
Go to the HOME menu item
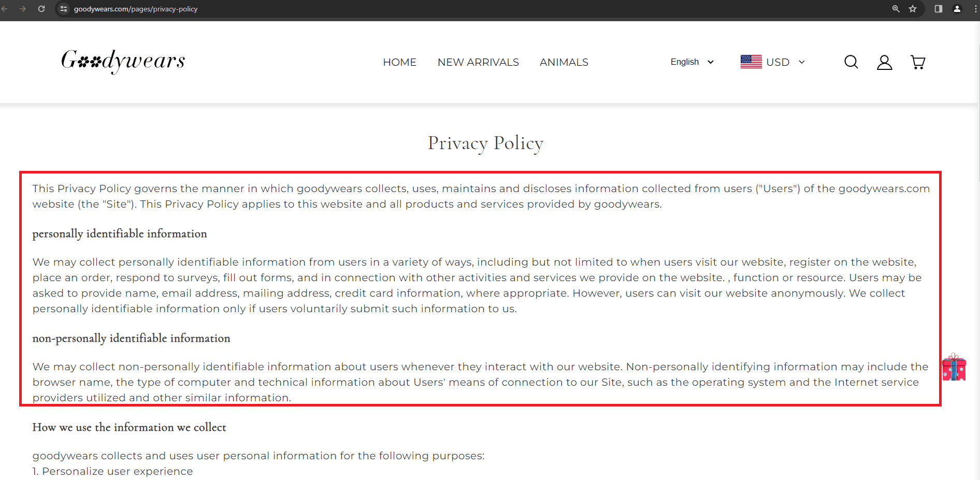399,62
